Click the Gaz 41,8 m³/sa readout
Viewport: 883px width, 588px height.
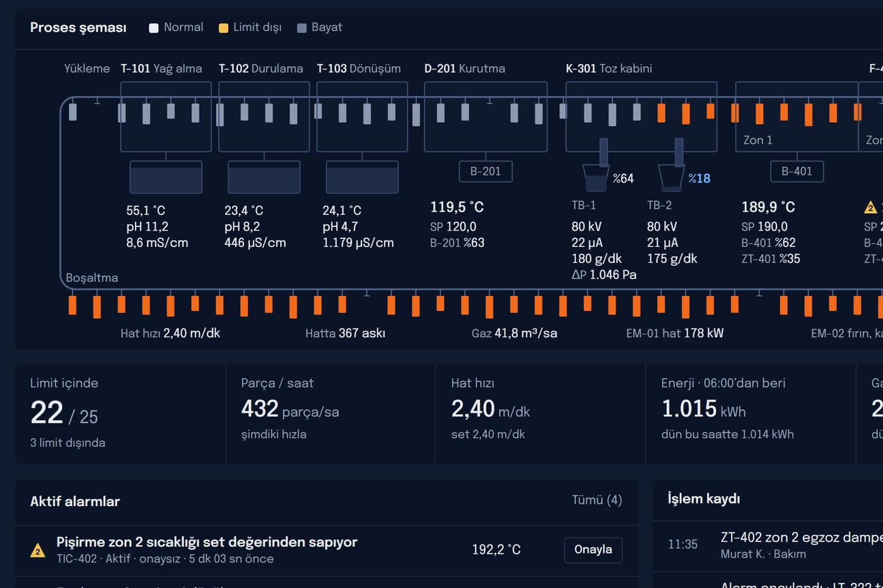coord(514,333)
